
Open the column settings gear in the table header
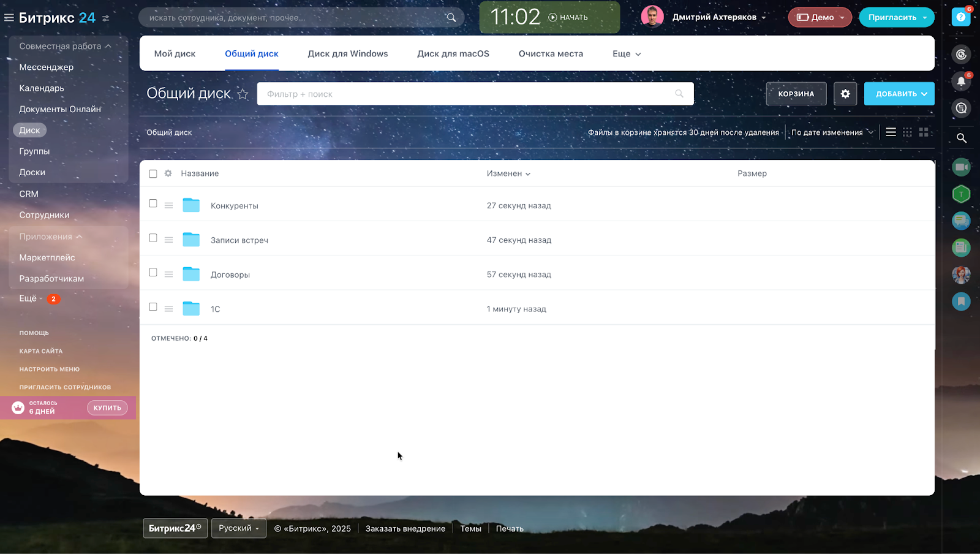[x=168, y=173]
